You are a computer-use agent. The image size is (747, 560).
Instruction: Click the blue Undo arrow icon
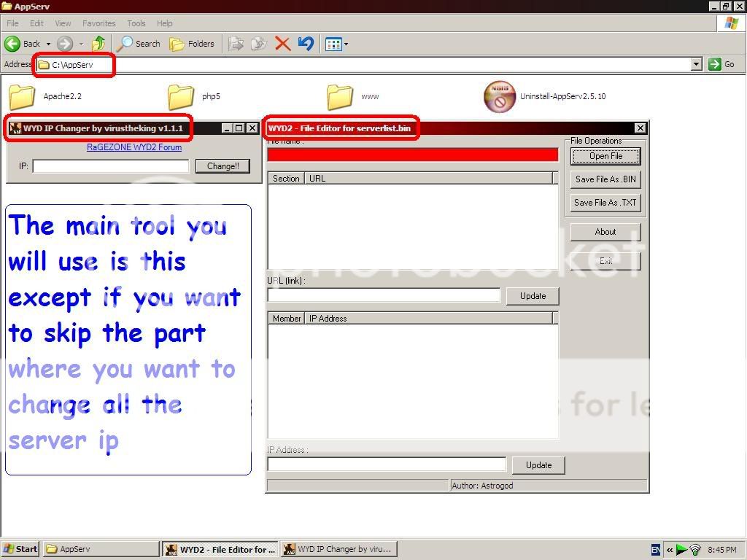point(306,44)
